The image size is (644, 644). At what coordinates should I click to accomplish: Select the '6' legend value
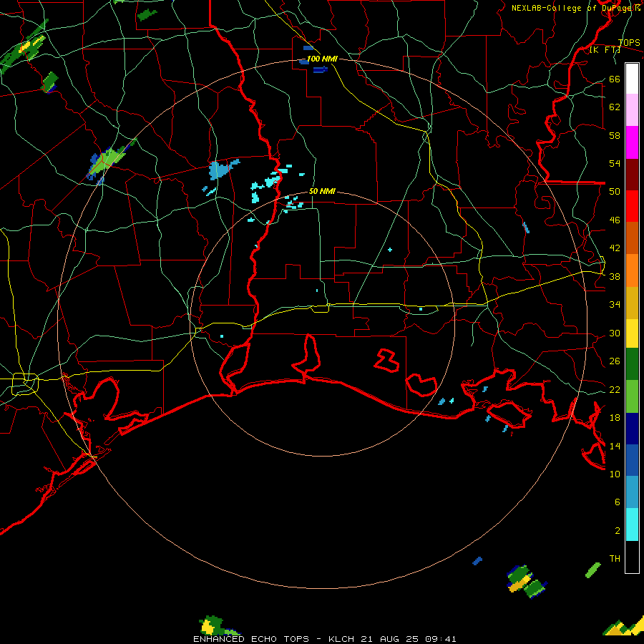[618, 502]
